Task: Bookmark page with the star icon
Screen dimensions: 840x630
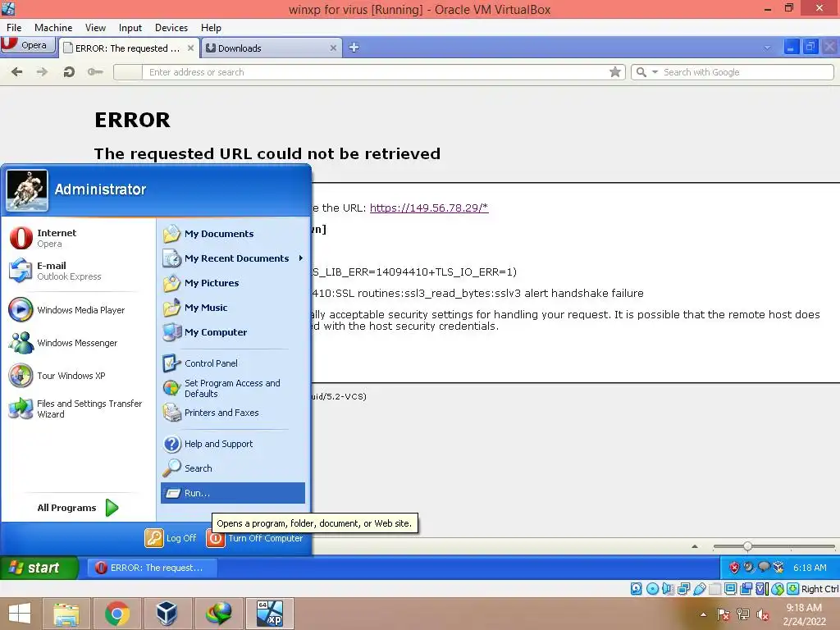Action: pyautogui.click(x=615, y=72)
